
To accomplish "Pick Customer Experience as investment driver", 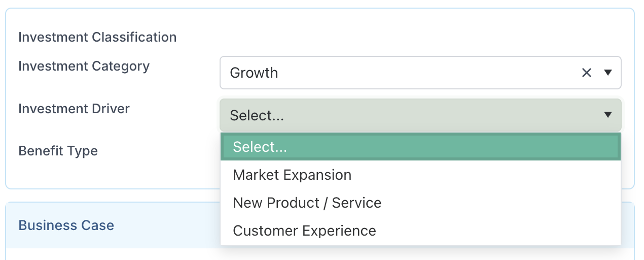I will [304, 231].
